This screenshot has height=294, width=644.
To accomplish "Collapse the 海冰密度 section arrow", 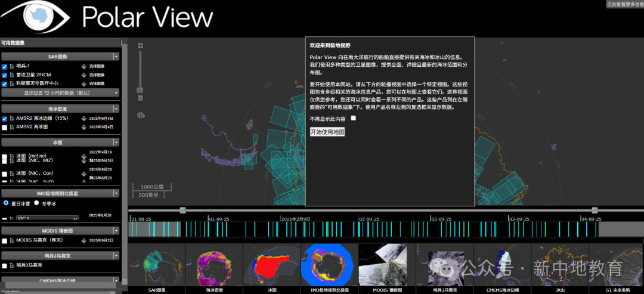I will tap(117, 109).
